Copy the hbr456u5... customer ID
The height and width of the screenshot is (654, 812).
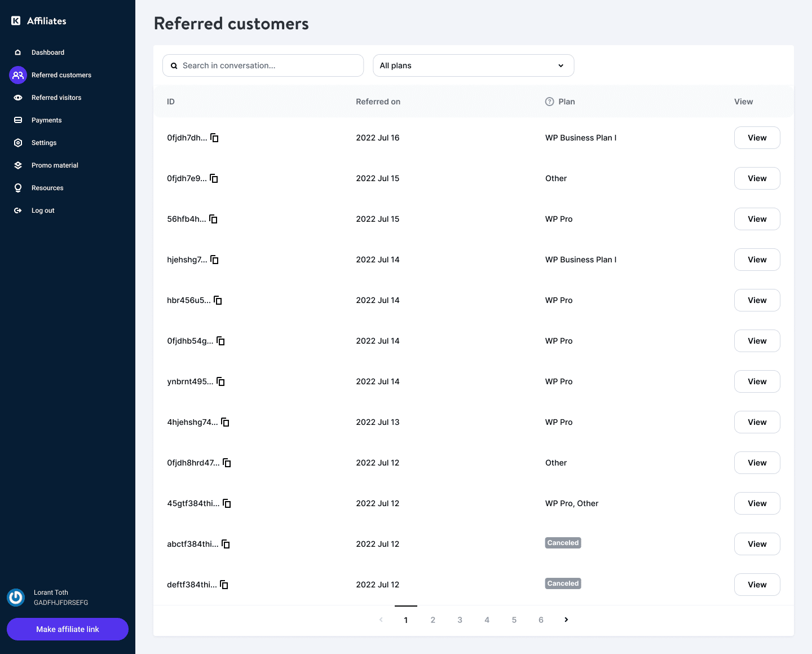point(218,300)
